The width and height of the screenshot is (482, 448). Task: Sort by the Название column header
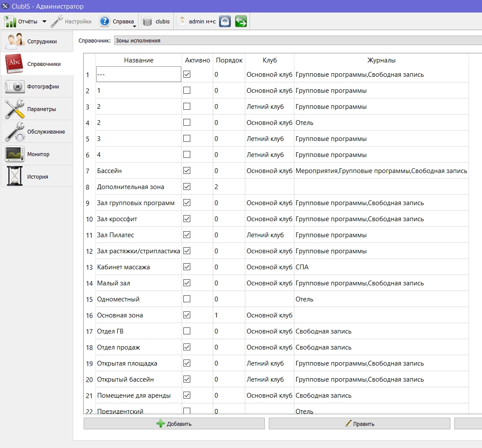click(139, 60)
